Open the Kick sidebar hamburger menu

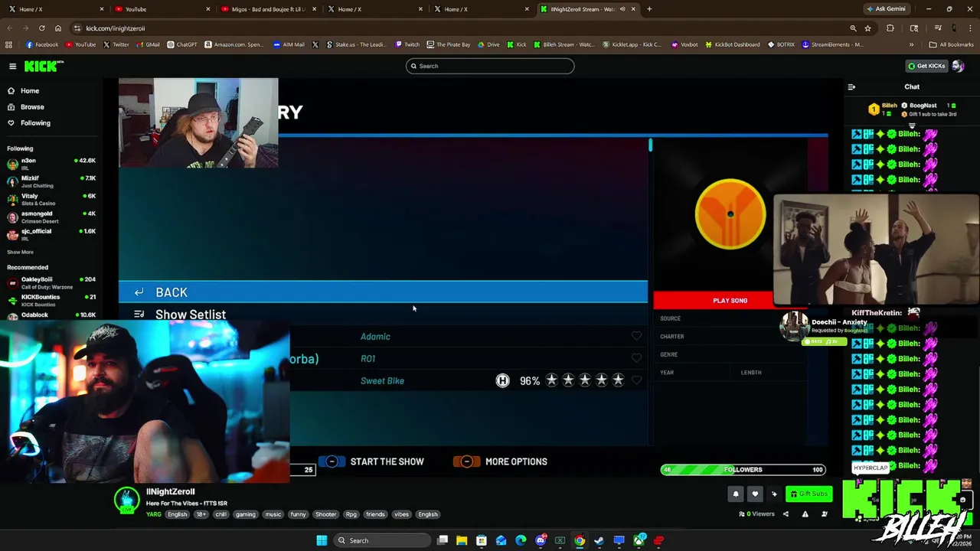(x=12, y=66)
